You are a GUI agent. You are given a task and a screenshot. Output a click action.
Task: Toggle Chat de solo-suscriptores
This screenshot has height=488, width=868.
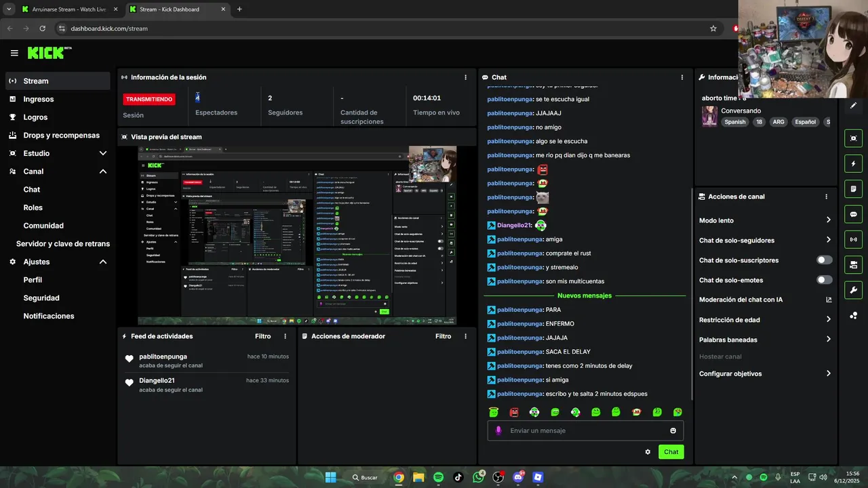pyautogui.click(x=825, y=260)
